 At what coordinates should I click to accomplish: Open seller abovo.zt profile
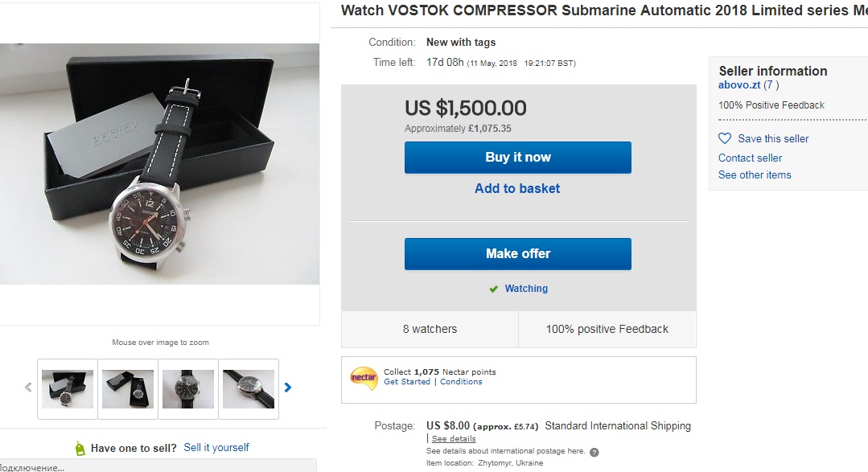pyautogui.click(x=739, y=84)
